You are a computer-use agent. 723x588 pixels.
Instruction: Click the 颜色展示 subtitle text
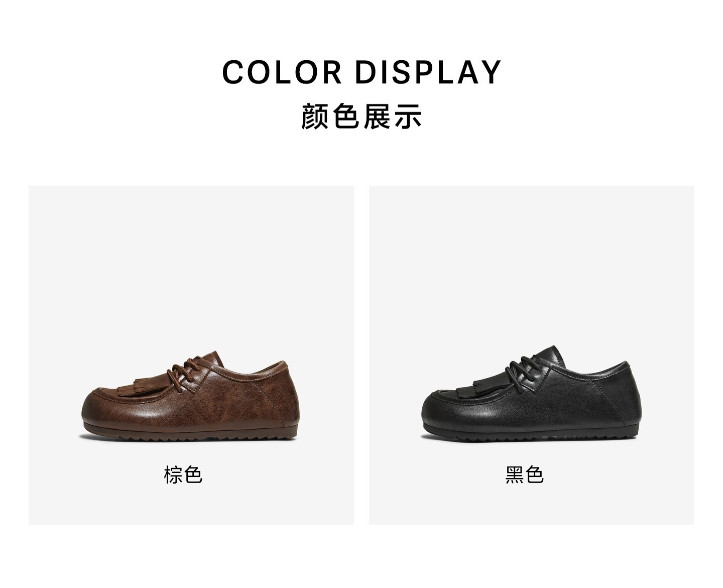pyautogui.click(x=361, y=116)
